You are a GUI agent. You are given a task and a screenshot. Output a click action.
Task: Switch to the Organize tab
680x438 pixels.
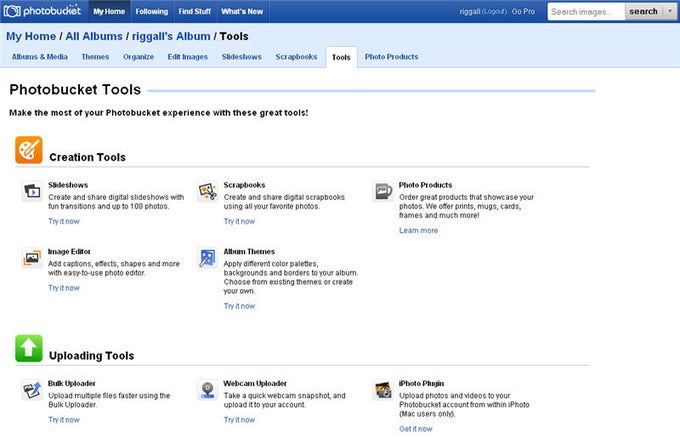click(x=138, y=57)
